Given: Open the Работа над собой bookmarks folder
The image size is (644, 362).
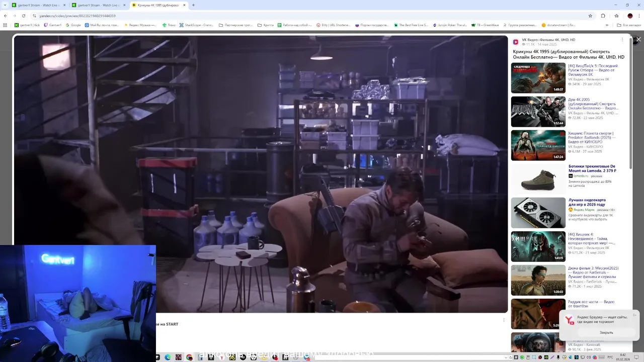Looking at the screenshot, I should (295, 25).
